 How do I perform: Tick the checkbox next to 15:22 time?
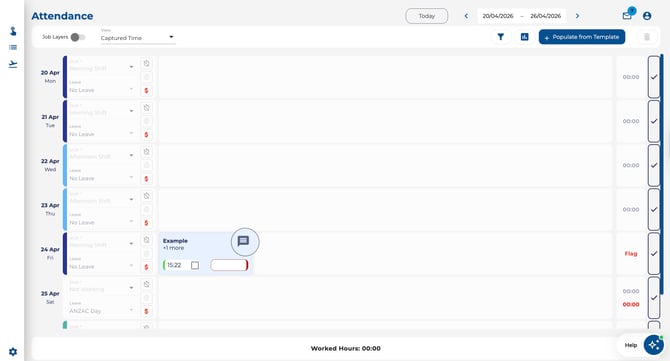195,265
